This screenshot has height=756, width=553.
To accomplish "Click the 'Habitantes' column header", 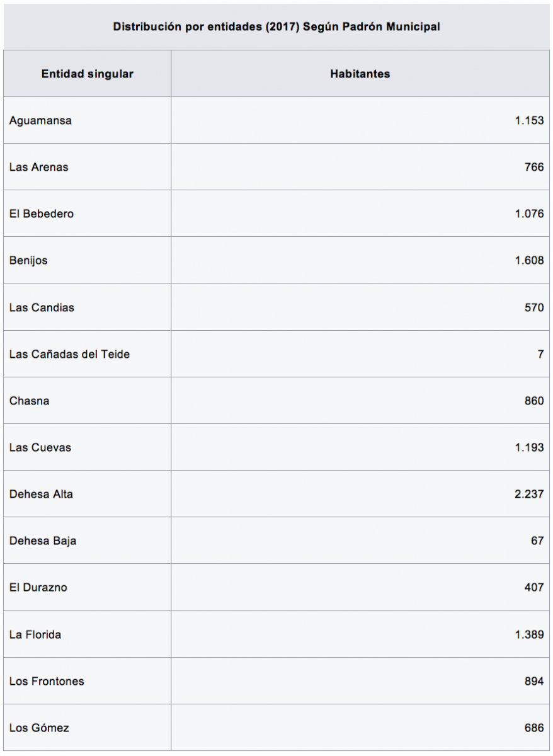I will (360, 74).
